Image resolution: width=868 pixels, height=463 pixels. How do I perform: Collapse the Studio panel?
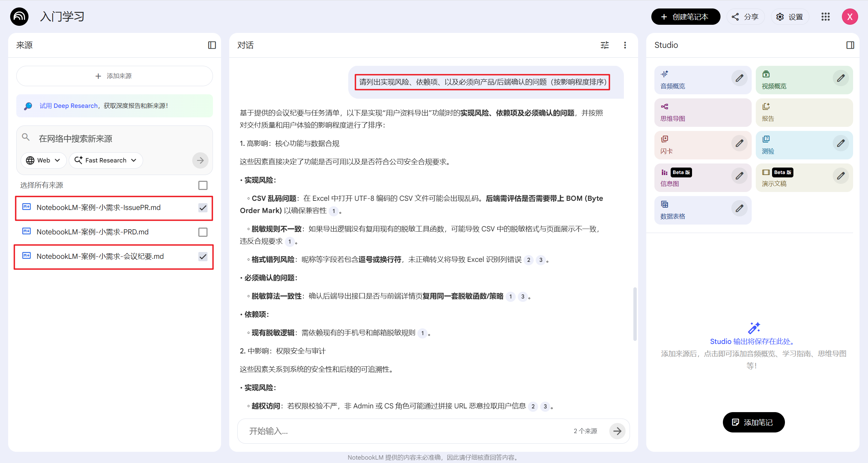pyautogui.click(x=850, y=45)
